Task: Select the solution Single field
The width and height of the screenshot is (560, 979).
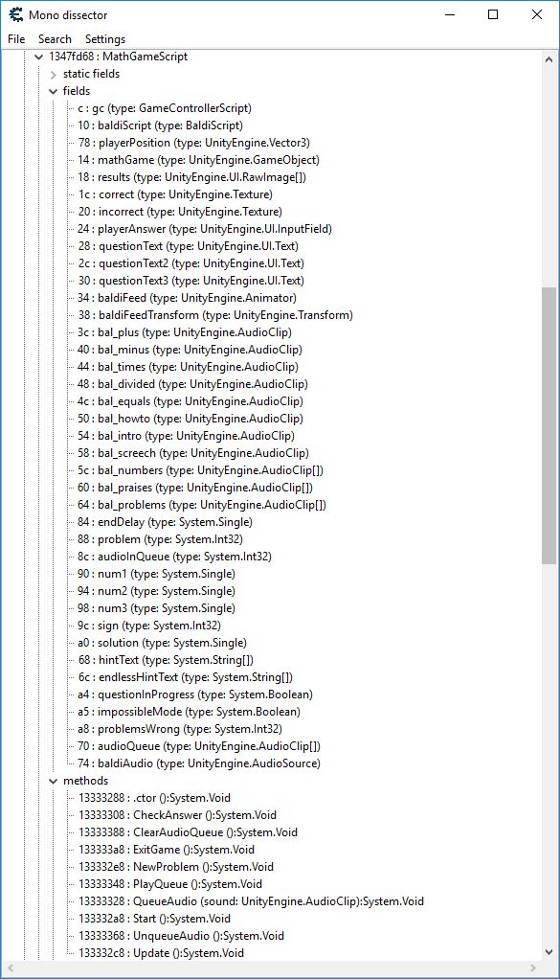Action: tap(162, 643)
